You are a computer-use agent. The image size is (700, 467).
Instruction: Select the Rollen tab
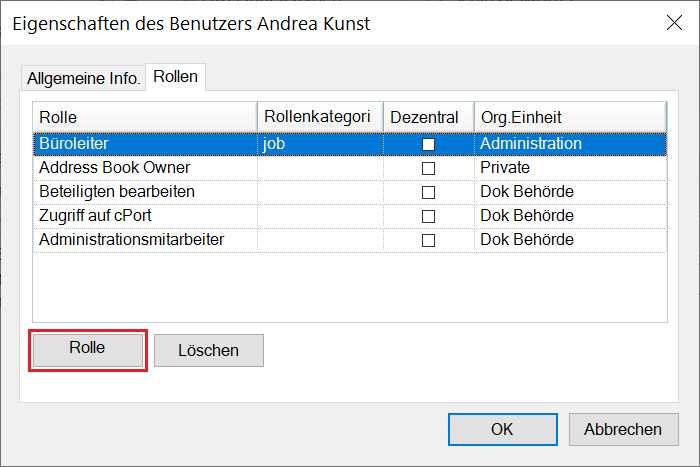(176, 76)
